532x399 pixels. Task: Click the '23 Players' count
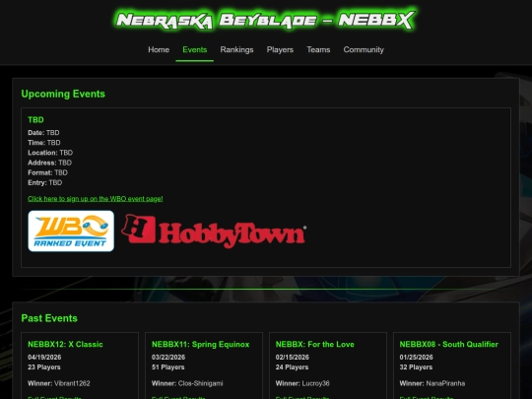(x=44, y=367)
